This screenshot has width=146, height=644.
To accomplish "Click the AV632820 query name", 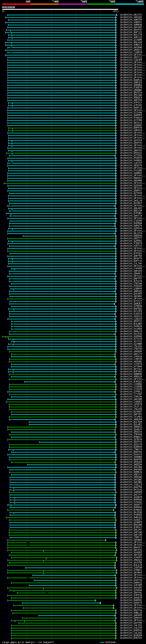I will tap(8, 8).
